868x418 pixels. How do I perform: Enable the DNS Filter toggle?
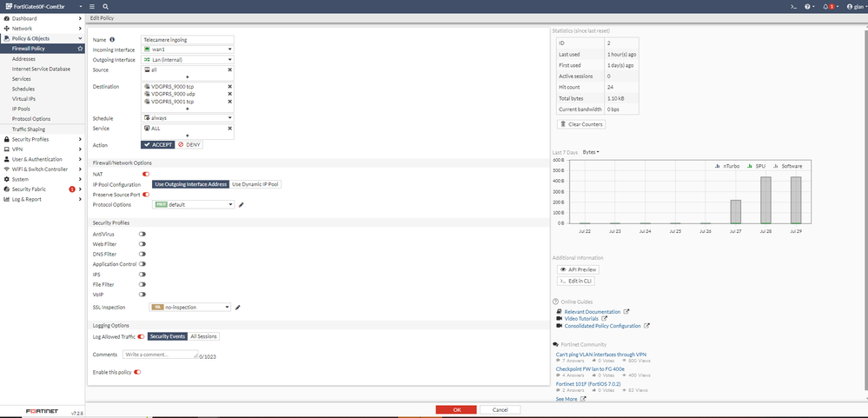(142, 254)
